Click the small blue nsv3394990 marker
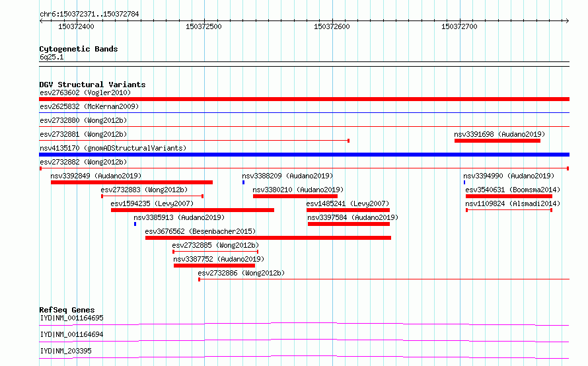 pyautogui.click(x=464, y=182)
